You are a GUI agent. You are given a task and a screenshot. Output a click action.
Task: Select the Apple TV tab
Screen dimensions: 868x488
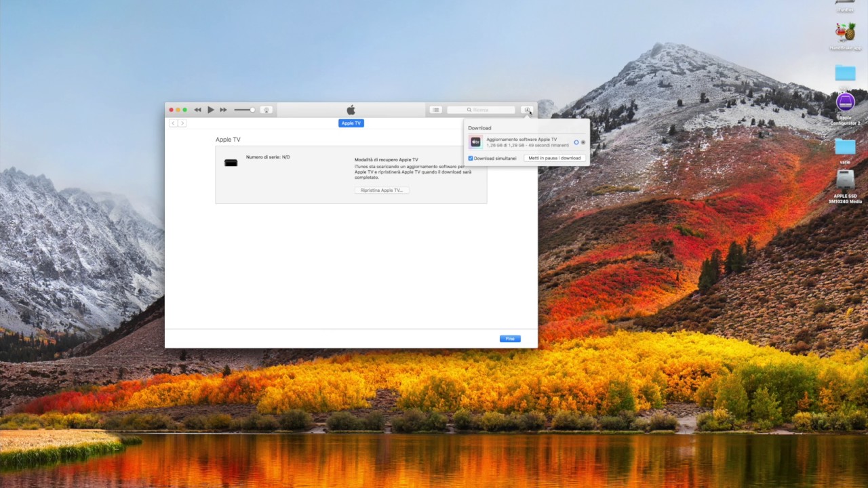(x=351, y=123)
